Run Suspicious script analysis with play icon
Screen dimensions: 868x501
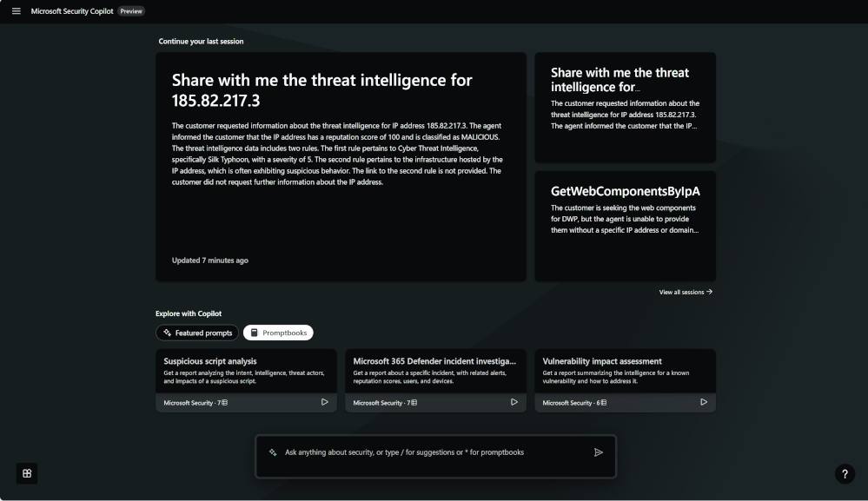click(325, 402)
